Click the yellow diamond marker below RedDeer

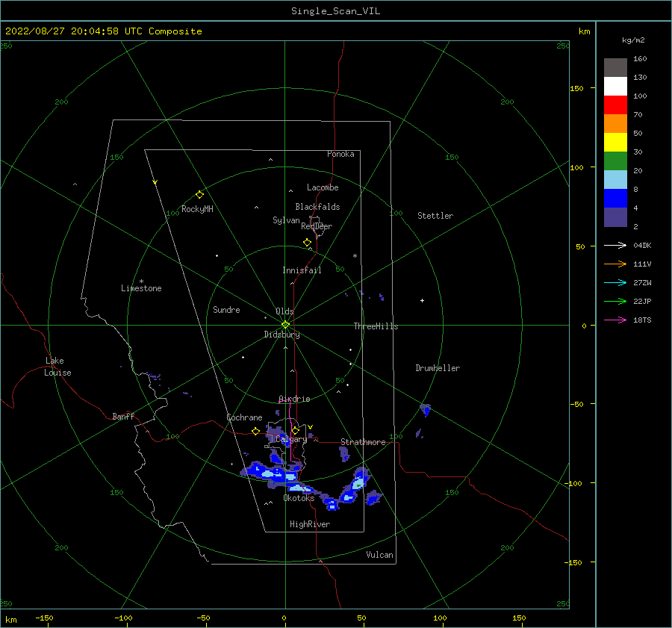click(307, 242)
